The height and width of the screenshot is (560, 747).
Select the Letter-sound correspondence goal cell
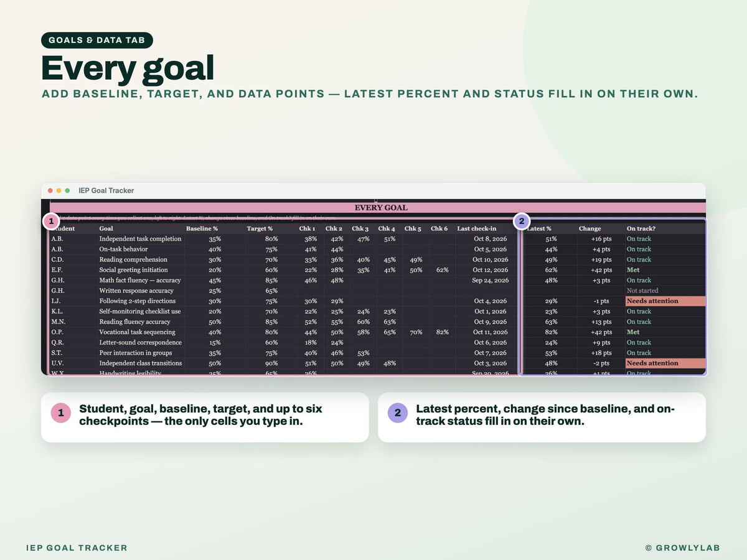140,342
